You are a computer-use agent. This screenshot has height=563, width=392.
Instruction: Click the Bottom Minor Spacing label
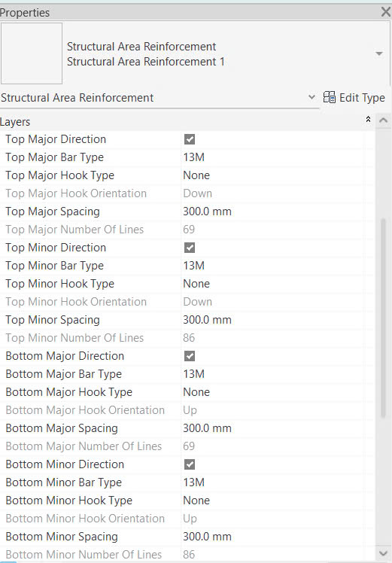click(x=62, y=537)
